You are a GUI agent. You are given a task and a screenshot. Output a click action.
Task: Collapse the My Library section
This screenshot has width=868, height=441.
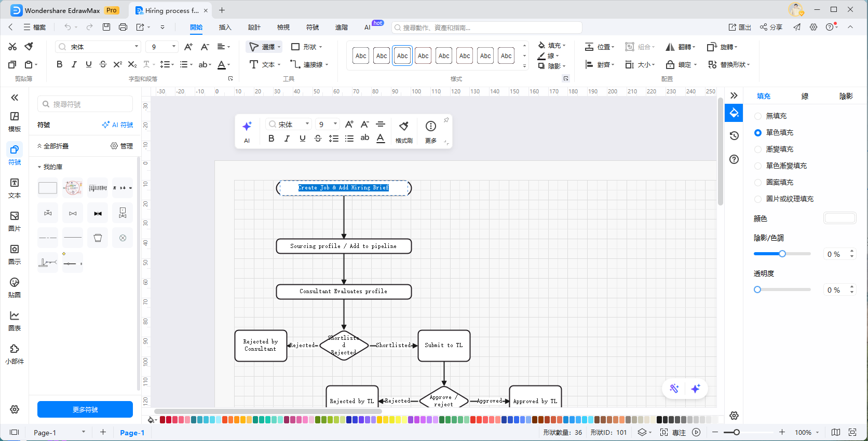[x=39, y=167]
